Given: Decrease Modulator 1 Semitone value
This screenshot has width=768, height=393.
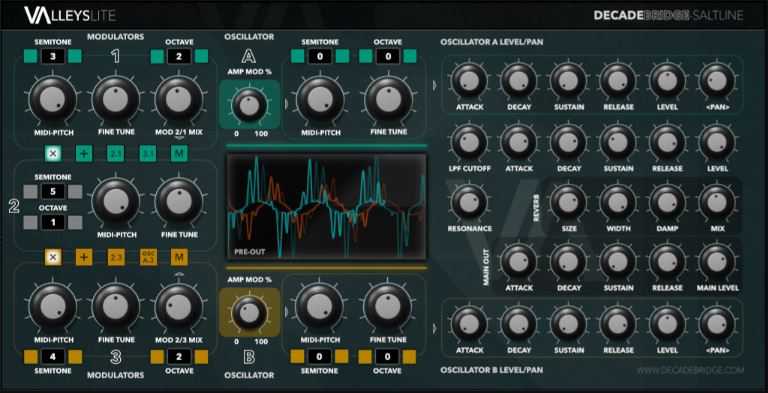Looking at the screenshot, I should (x=30, y=56).
